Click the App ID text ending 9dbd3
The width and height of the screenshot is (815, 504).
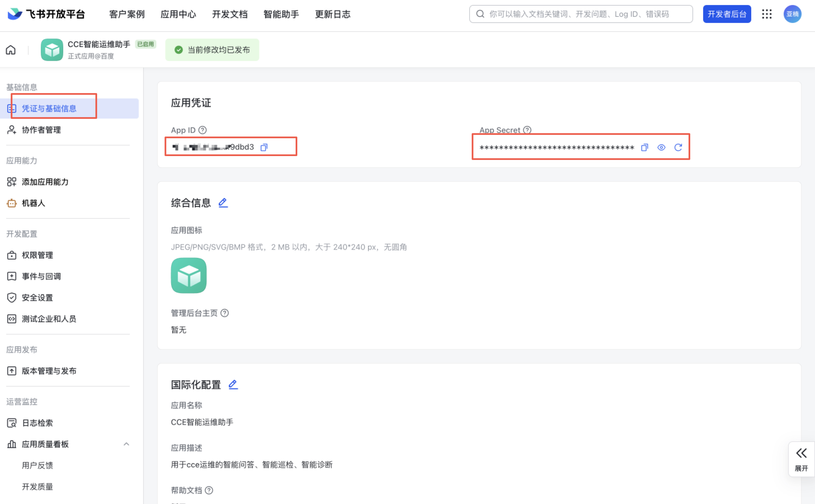[x=213, y=147]
